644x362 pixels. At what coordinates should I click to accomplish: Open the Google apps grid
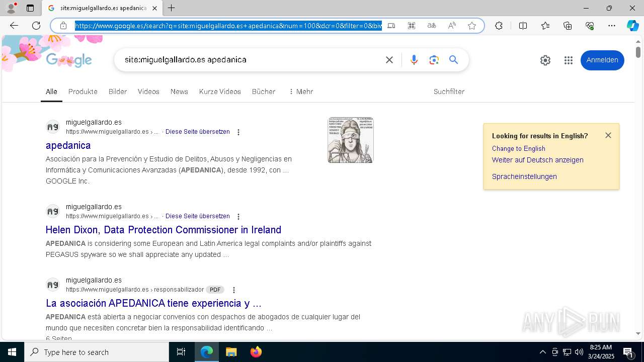pyautogui.click(x=569, y=60)
